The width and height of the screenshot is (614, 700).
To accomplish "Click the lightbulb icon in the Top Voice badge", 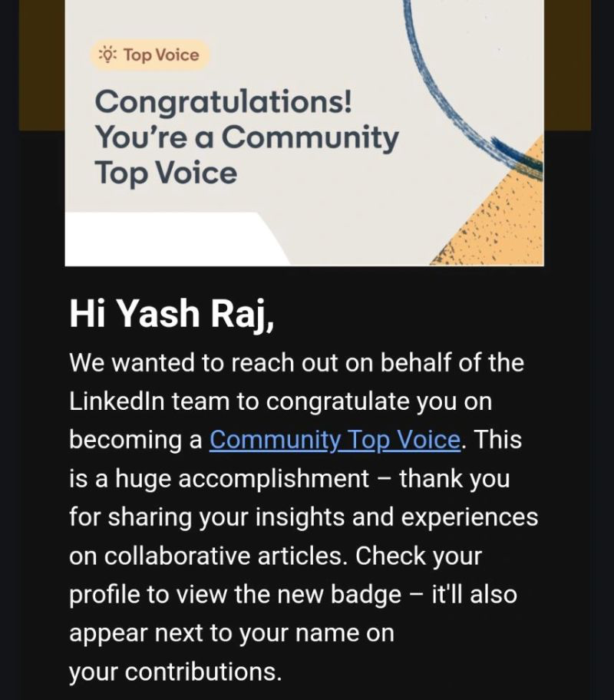I will (x=107, y=55).
